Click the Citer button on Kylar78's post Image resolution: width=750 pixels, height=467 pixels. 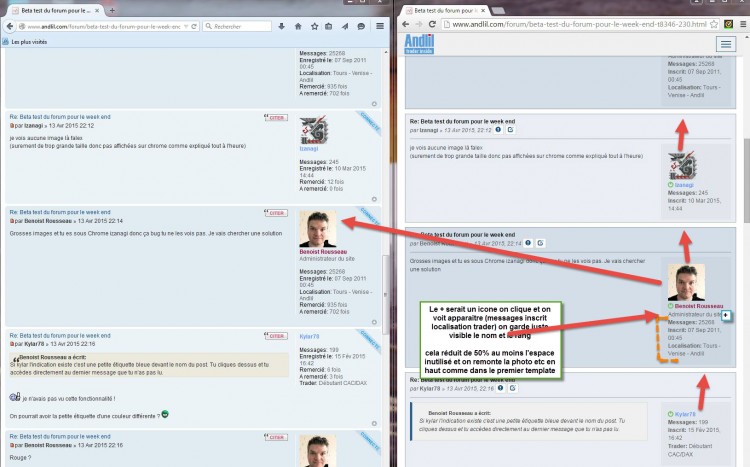tap(276, 336)
